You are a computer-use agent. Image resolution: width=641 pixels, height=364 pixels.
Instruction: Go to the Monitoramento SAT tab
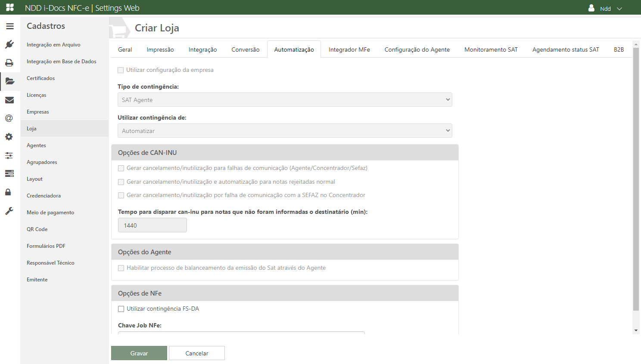(491, 49)
